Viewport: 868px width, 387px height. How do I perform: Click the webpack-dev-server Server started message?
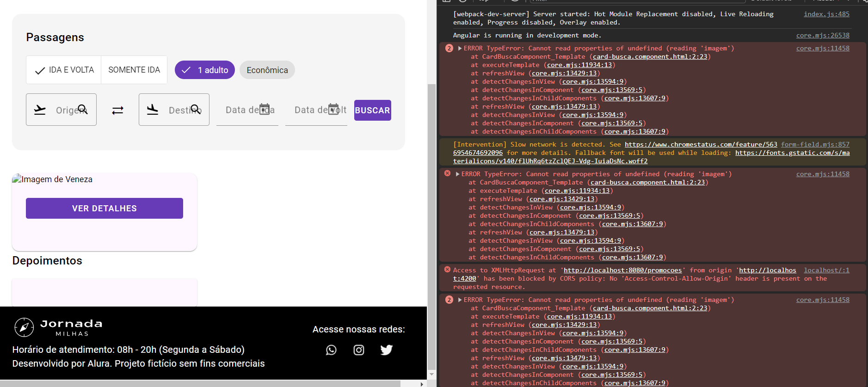613,18
